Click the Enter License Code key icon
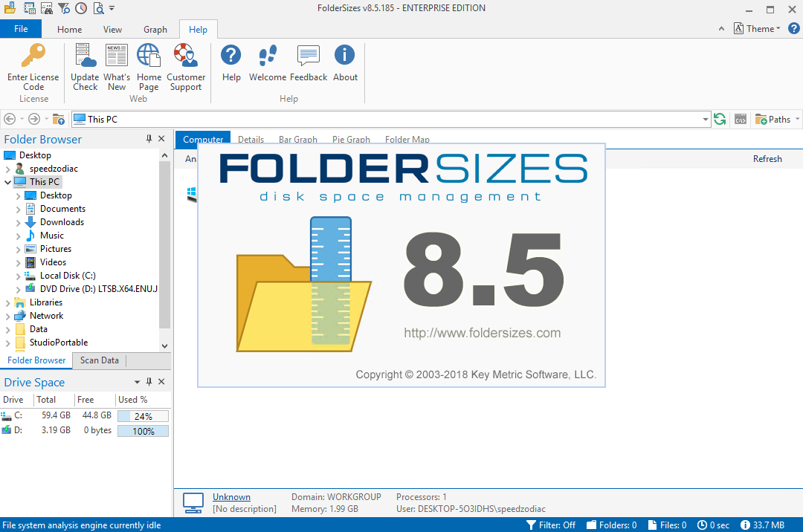 coord(33,55)
